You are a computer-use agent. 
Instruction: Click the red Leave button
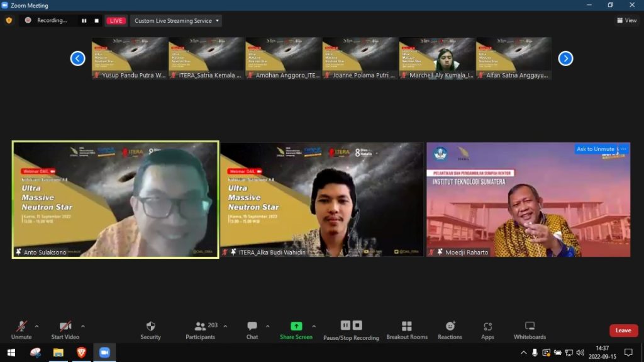[623, 331]
